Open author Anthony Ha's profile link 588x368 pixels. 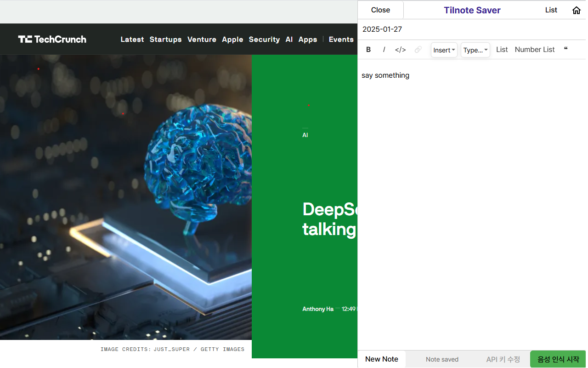point(318,309)
